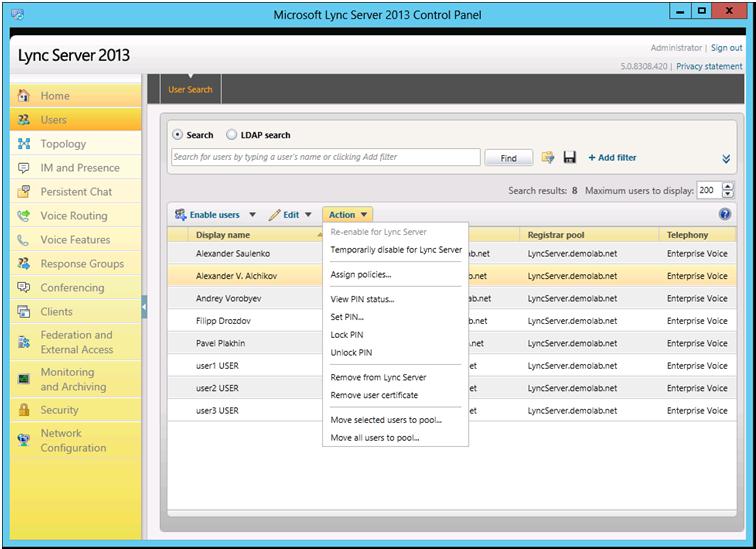The image size is (756, 549).
Task: Click the maximum users value field
Action: point(708,190)
